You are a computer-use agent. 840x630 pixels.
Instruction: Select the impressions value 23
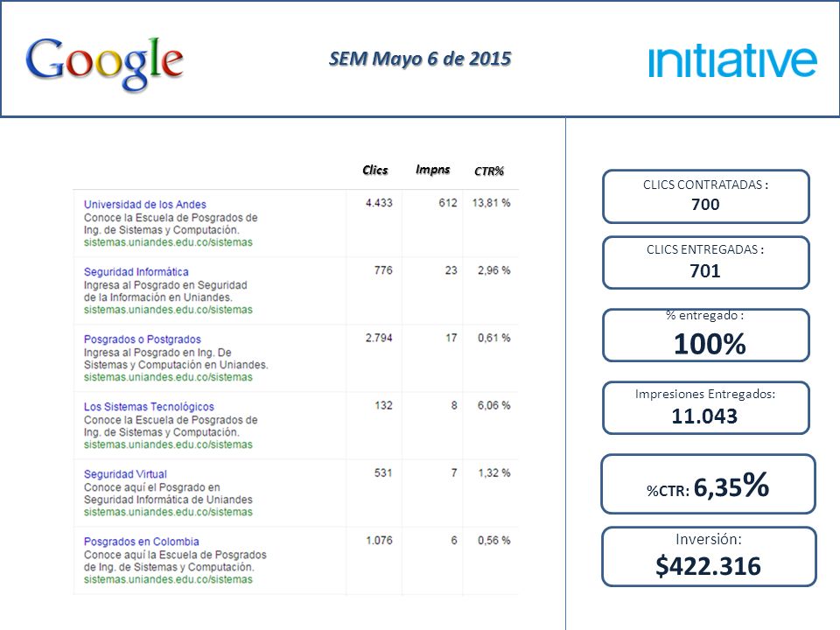pos(451,270)
